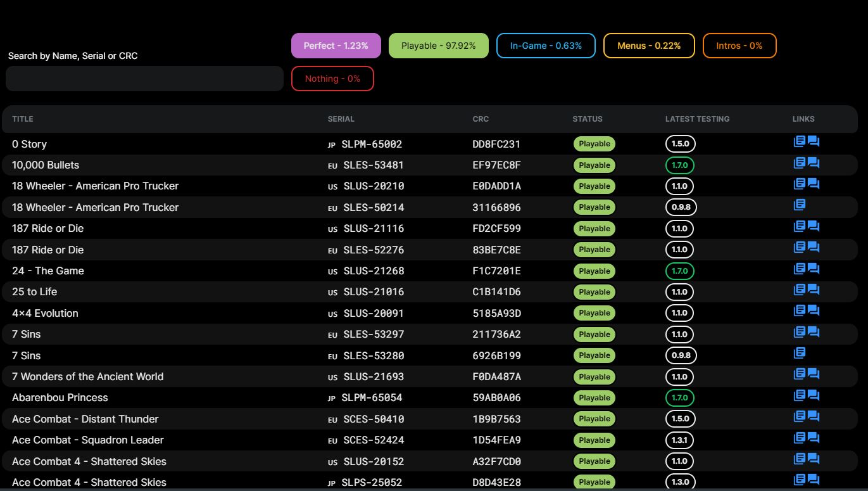The height and width of the screenshot is (491, 868).
Task: Select the Abarenbou Princess title
Action: click(x=60, y=397)
